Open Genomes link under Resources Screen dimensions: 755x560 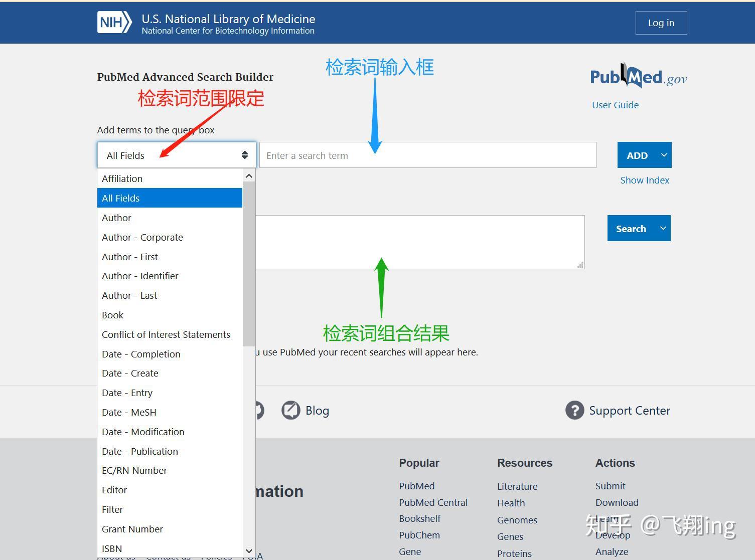517,520
